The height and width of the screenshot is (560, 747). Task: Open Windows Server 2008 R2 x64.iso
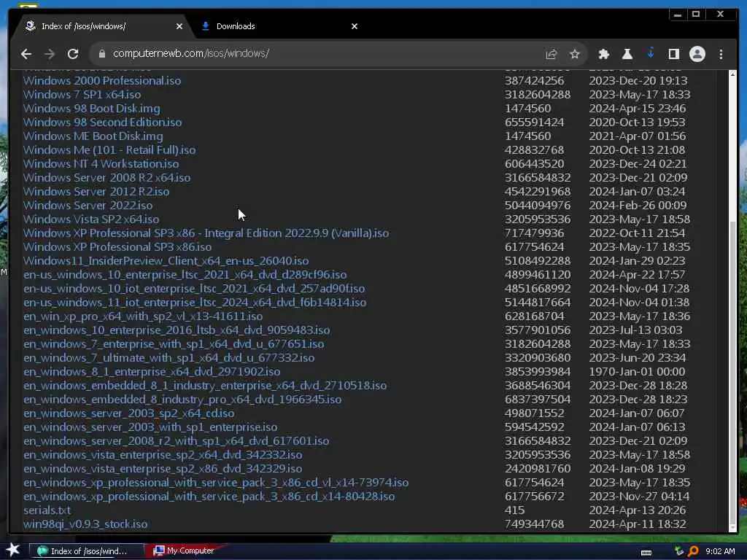[x=107, y=178]
